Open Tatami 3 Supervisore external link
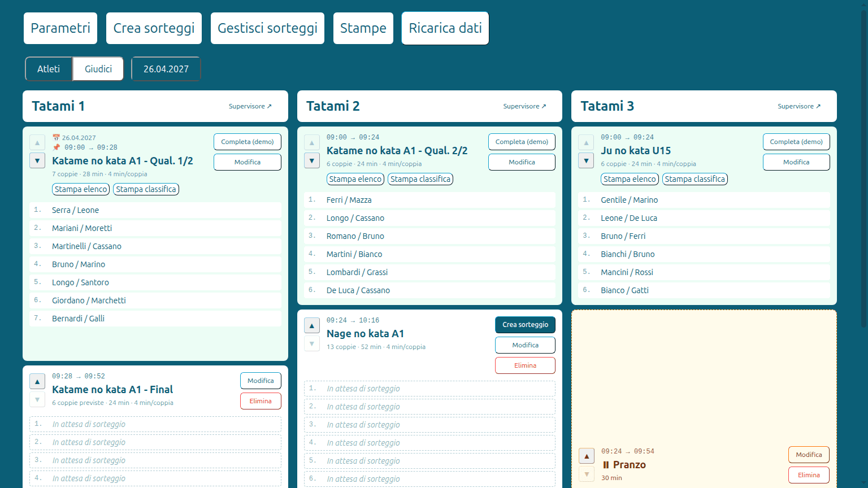The image size is (868, 488). click(x=799, y=106)
